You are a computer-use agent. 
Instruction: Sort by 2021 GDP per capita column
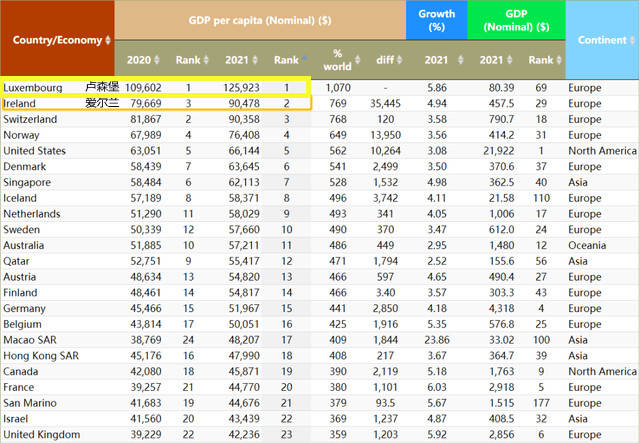pos(239,59)
